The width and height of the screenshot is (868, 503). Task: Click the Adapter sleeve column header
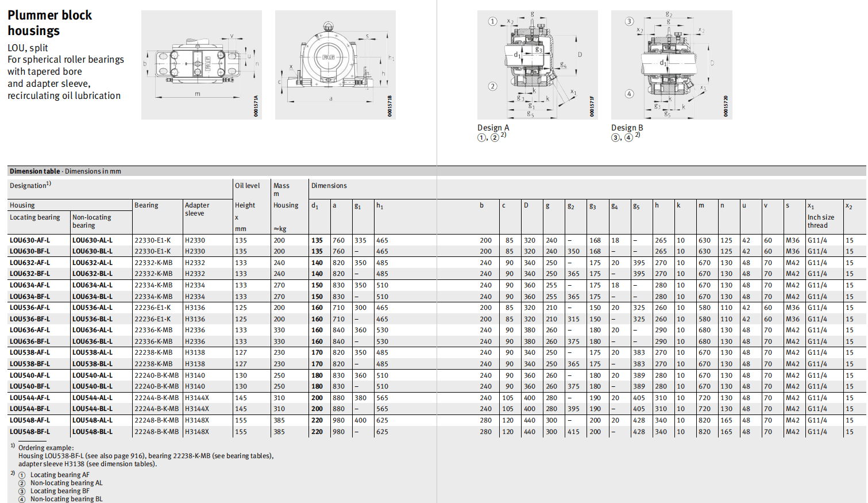point(197,209)
